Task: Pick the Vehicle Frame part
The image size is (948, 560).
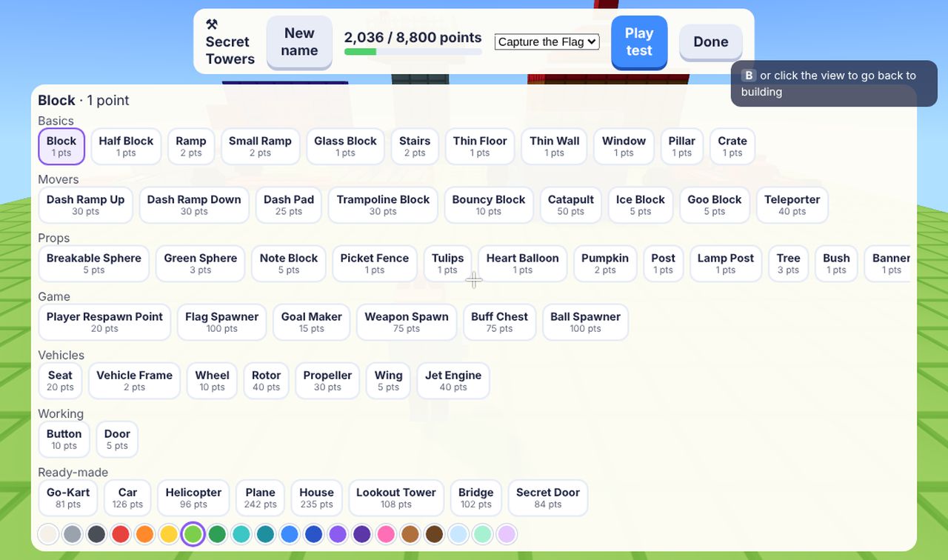Action: [134, 380]
